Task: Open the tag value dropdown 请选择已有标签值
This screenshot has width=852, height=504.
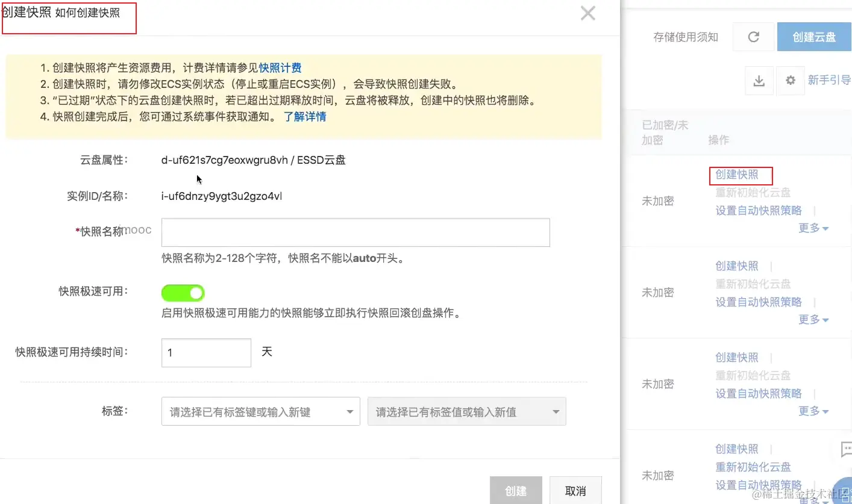Action: coord(467,411)
